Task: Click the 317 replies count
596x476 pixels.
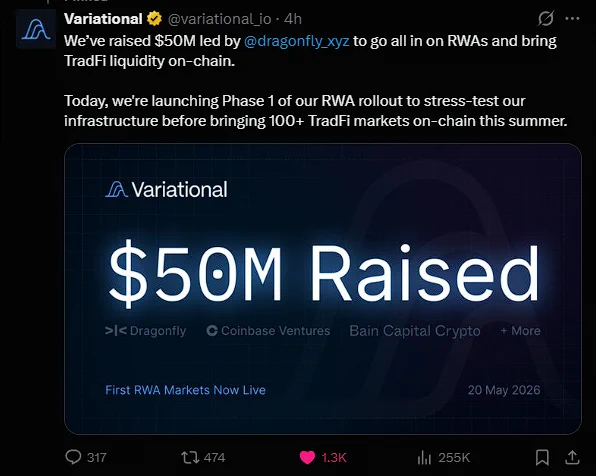Action: [97, 457]
